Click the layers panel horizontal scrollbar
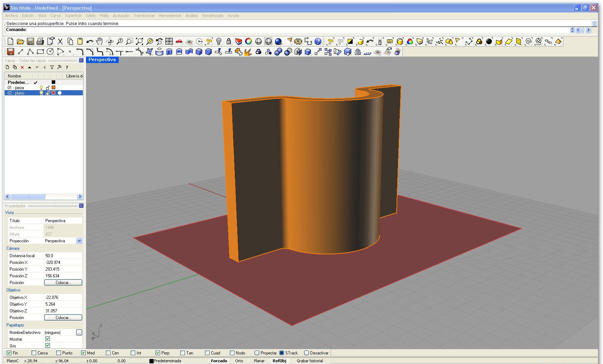The height and width of the screenshot is (364, 603). point(43,197)
